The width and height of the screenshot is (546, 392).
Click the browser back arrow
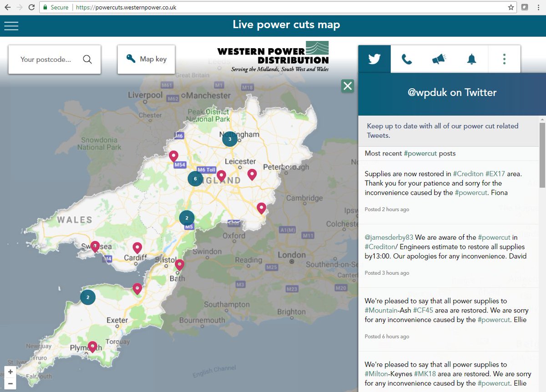8,7
